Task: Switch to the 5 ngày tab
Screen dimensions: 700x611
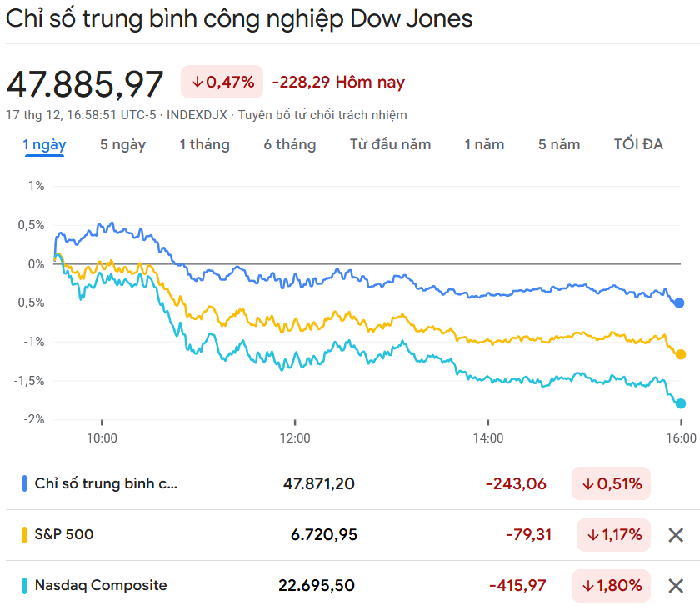Action: (122, 144)
